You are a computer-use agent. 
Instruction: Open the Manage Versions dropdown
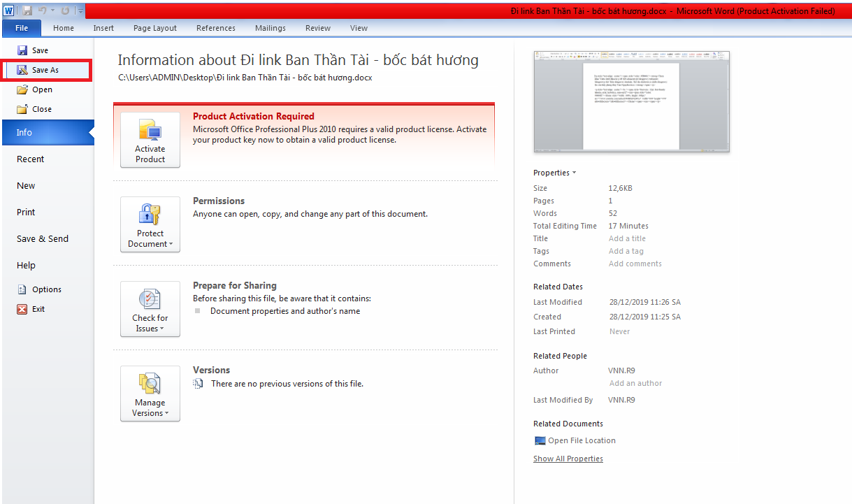(150, 394)
